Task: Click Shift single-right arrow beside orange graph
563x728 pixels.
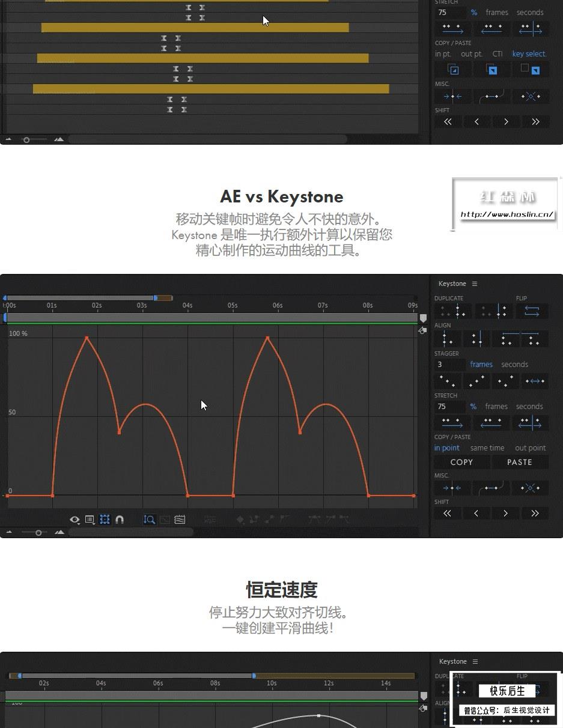Action: pos(505,514)
